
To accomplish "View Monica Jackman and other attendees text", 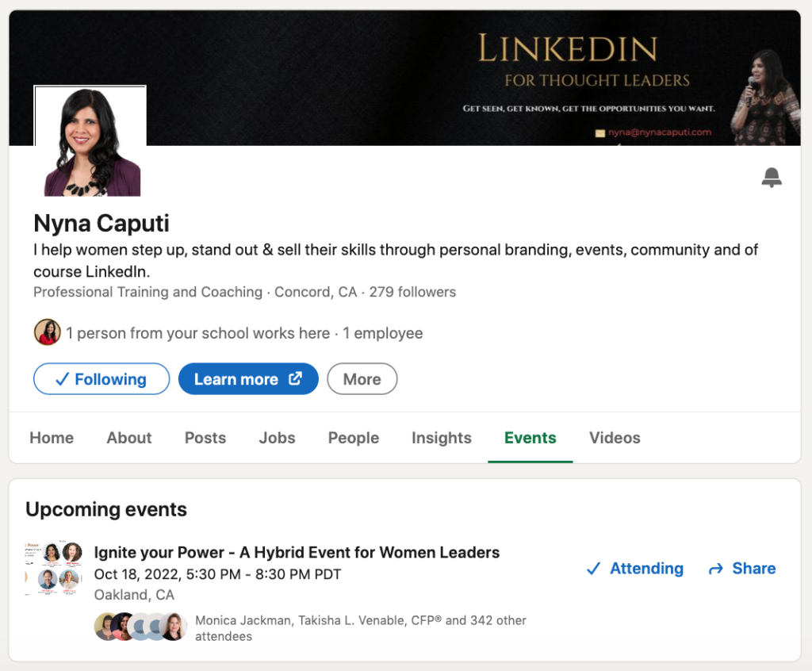I will point(361,628).
